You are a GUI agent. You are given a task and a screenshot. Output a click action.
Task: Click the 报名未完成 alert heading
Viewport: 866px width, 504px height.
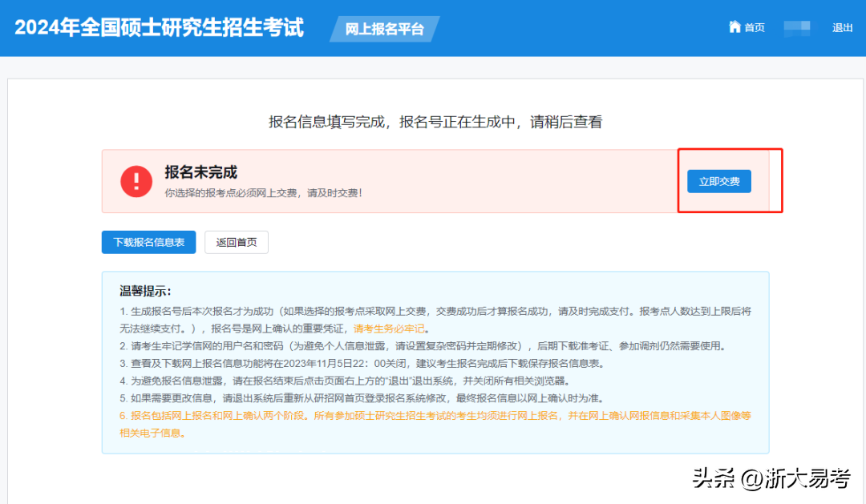(x=200, y=172)
